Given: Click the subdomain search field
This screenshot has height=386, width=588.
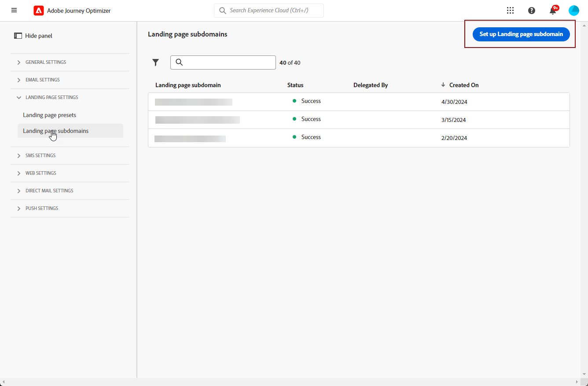Looking at the screenshot, I should coord(228,62).
